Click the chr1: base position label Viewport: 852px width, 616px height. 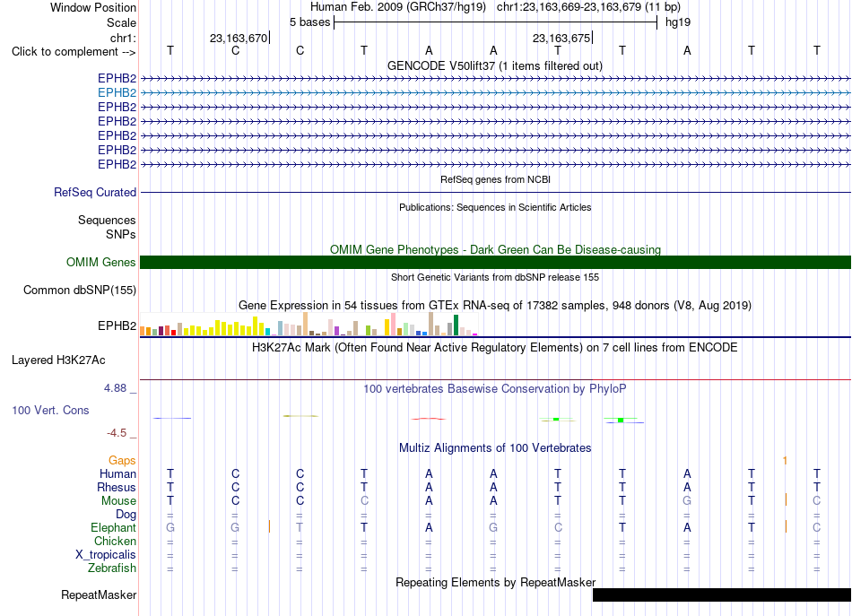point(124,38)
